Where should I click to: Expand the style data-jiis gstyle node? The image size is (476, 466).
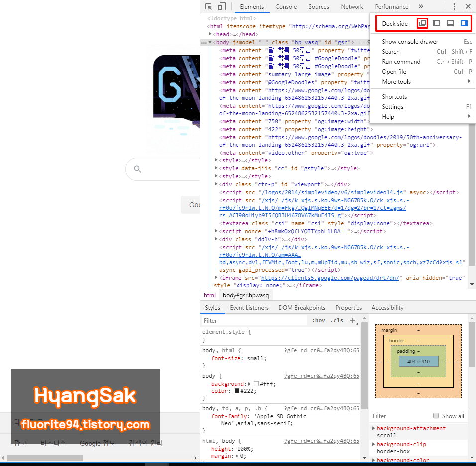pyautogui.click(x=216, y=168)
